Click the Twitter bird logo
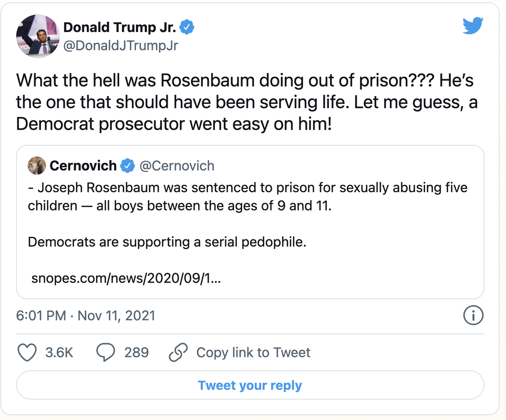The width and height of the screenshot is (506, 420). pos(472,26)
